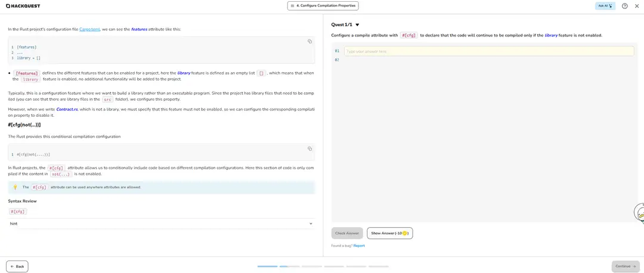Open the lesson list menu icon in title

pyautogui.click(x=292, y=6)
